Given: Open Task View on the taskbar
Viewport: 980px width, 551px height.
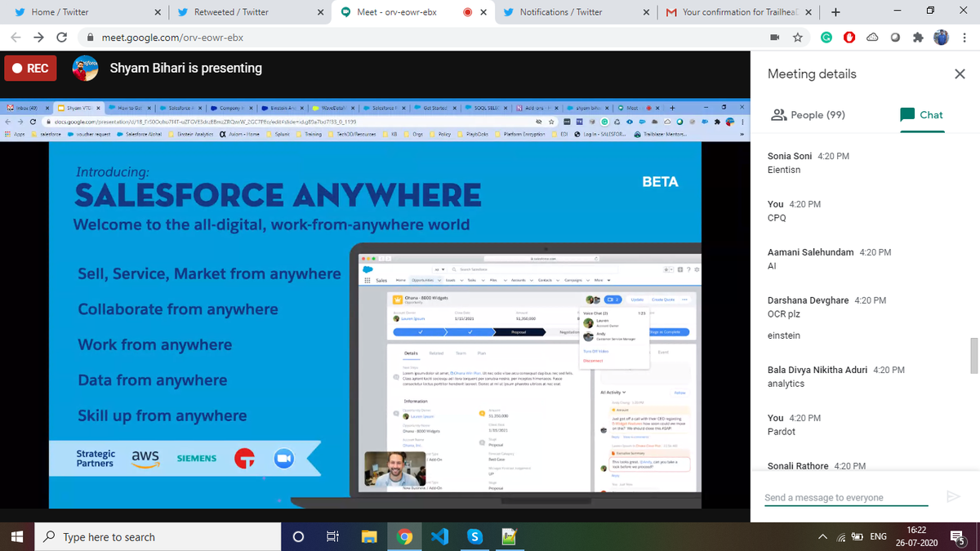Looking at the screenshot, I should [x=332, y=536].
